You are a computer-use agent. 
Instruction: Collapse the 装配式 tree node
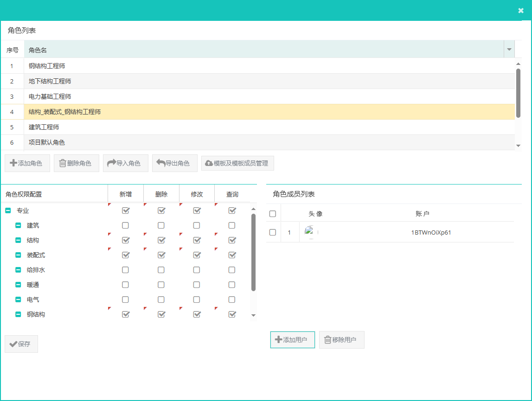18,255
